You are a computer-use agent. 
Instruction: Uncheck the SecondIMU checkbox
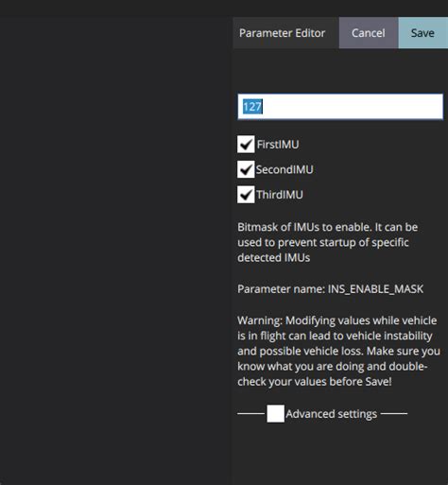[246, 169]
